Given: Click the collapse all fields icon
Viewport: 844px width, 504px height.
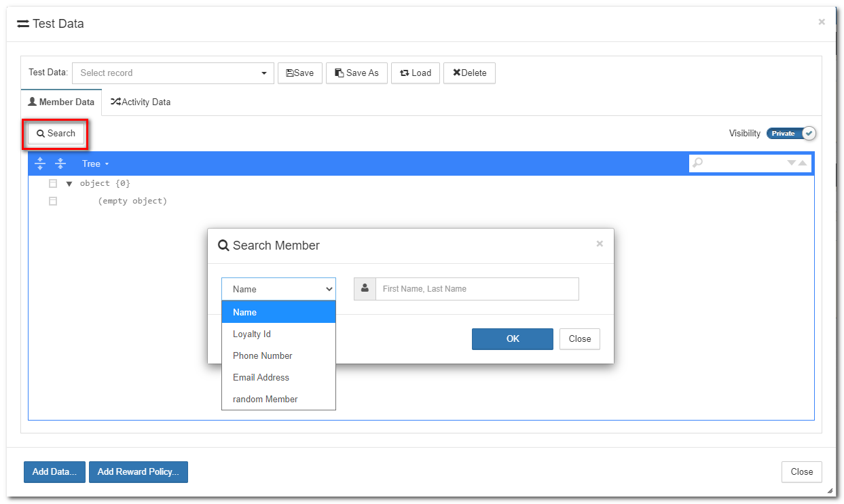Looking at the screenshot, I should click(60, 163).
